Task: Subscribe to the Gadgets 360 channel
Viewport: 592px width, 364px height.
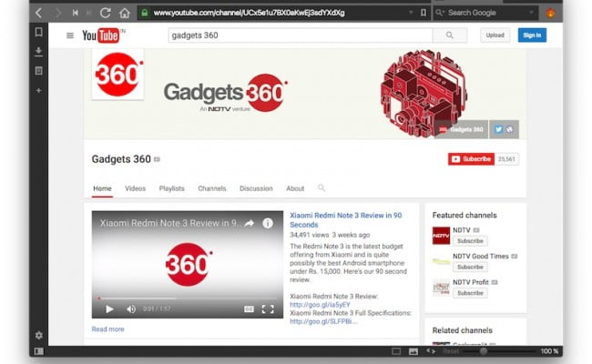Action: pyautogui.click(x=471, y=159)
